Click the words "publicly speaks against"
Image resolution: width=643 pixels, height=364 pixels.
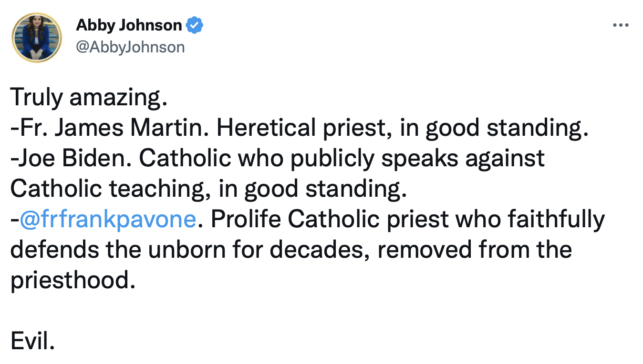pos(417,158)
